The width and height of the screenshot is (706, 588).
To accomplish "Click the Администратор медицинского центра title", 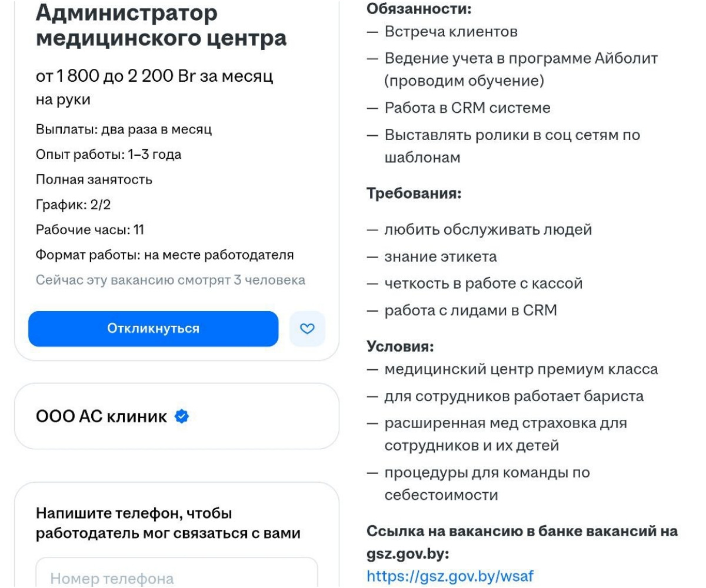I will click(x=162, y=25).
